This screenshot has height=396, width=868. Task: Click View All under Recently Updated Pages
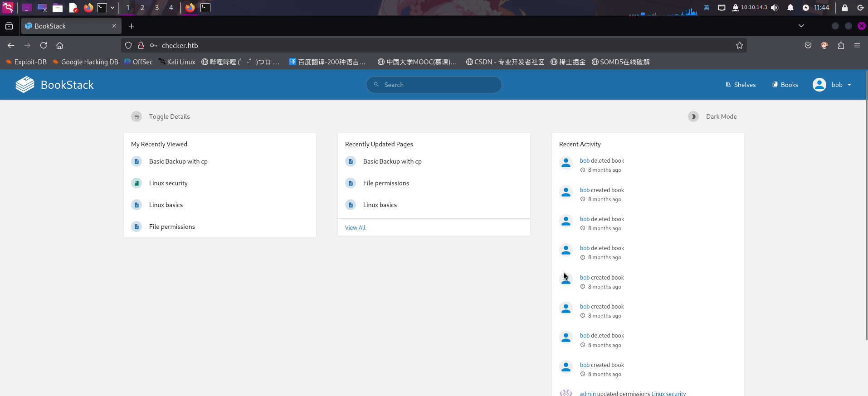[x=355, y=227]
